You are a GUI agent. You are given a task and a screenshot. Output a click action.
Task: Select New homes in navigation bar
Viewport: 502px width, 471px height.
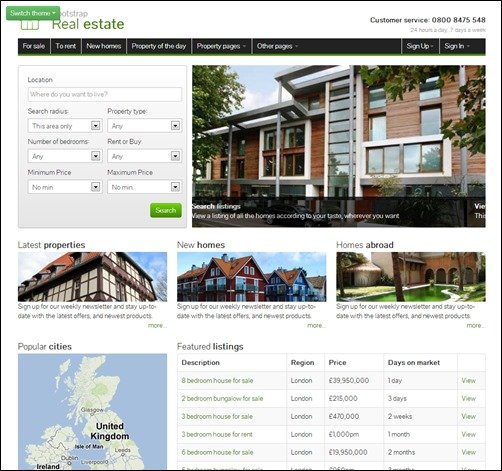104,46
